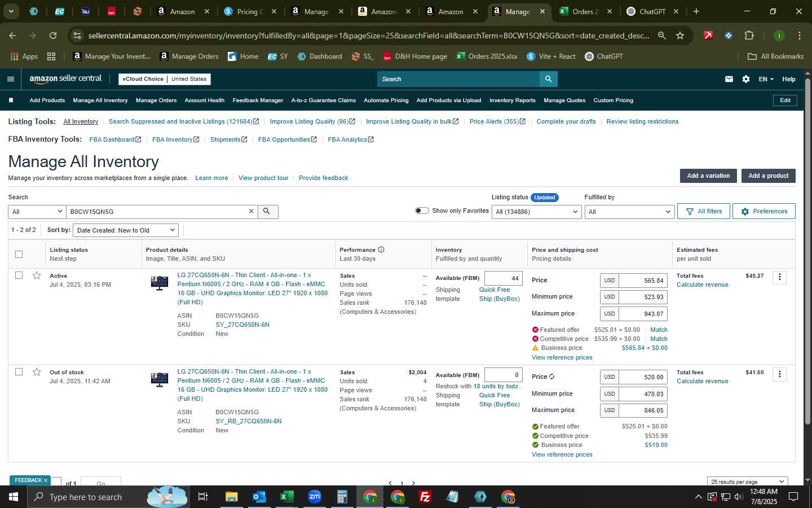Viewport: 812px width, 508px height.
Task: Open the Outlook icon in the taskbar
Action: 259,497
